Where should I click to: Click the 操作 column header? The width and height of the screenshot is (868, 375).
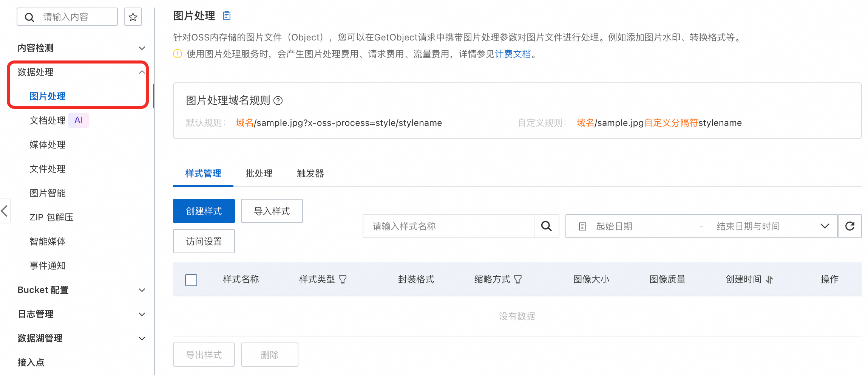829,279
